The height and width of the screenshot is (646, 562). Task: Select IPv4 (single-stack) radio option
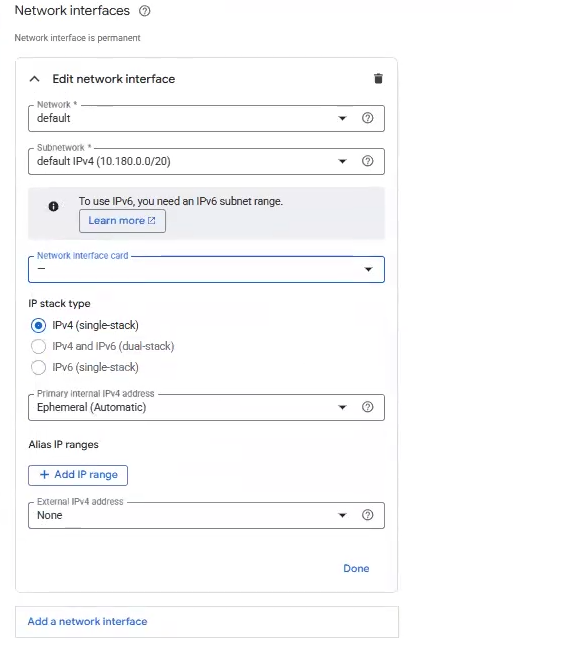coord(38,325)
